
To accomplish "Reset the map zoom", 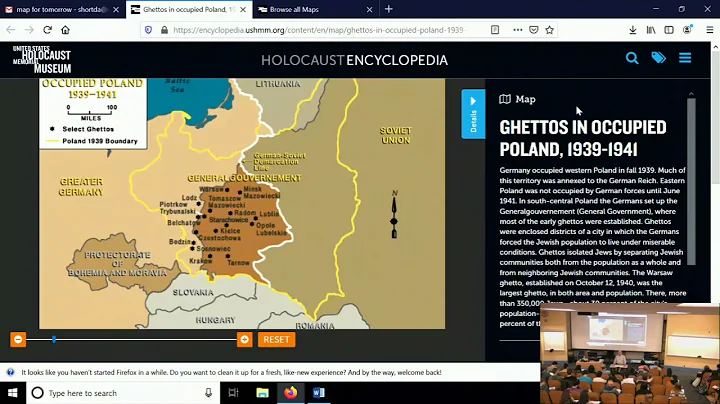I will pyautogui.click(x=276, y=339).
